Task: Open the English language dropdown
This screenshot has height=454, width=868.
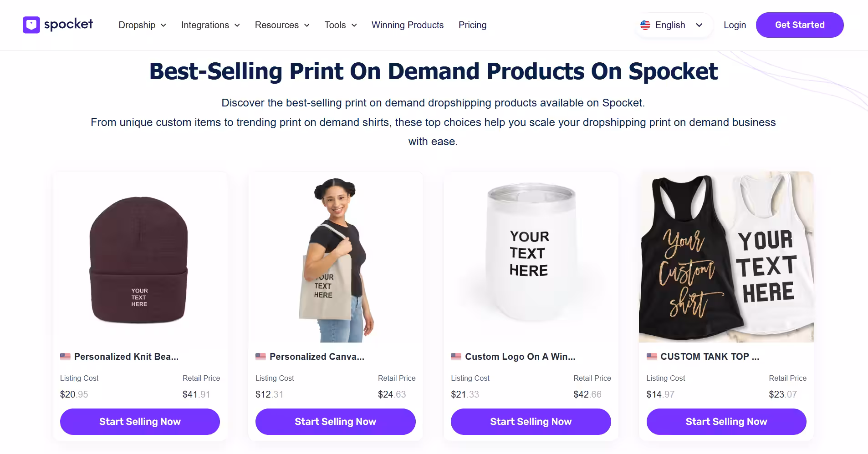Action: click(x=673, y=25)
